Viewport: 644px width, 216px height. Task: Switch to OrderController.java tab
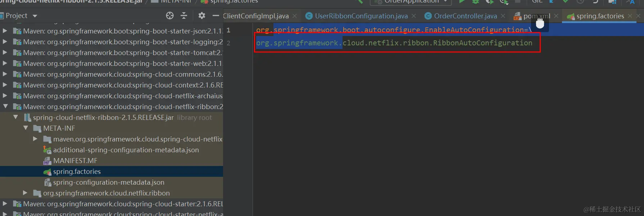pos(466,16)
